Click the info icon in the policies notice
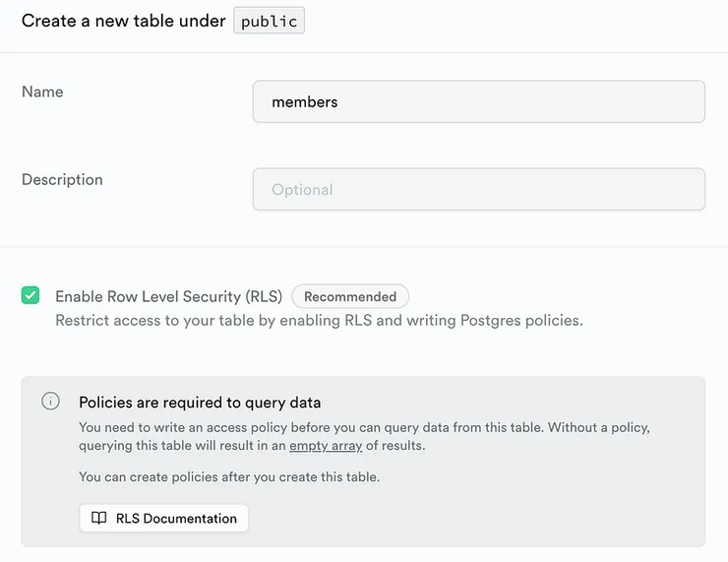Screen dimensions: 728x562 (50, 402)
